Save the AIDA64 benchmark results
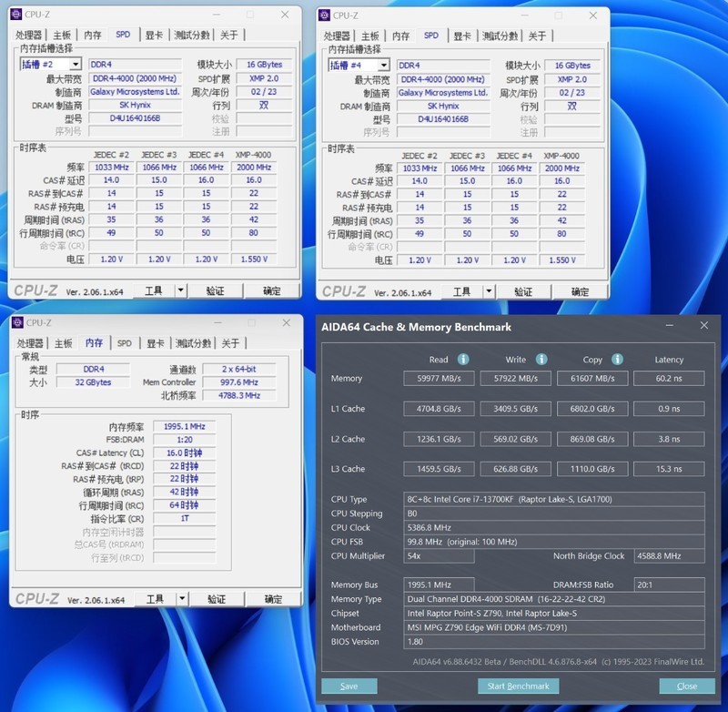The image size is (728, 712). 349,686
